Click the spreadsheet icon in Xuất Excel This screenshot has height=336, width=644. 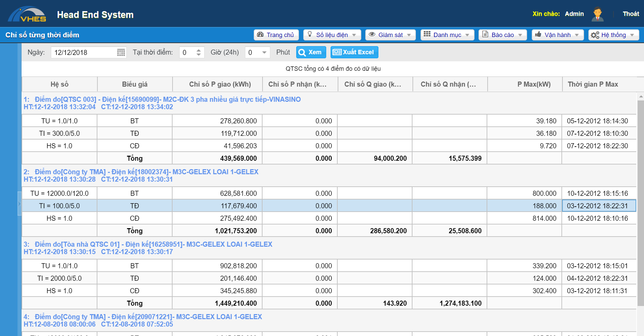(x=337, y=52)
